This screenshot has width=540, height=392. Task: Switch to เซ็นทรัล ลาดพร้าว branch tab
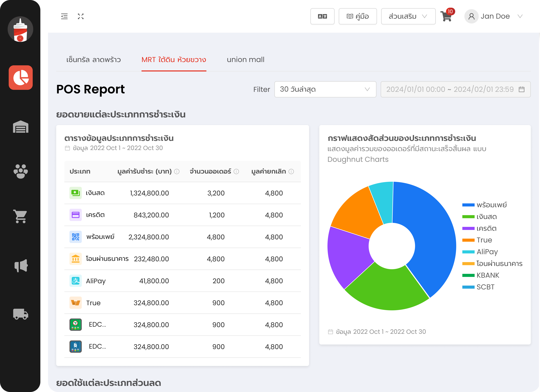tap(94, 59)
